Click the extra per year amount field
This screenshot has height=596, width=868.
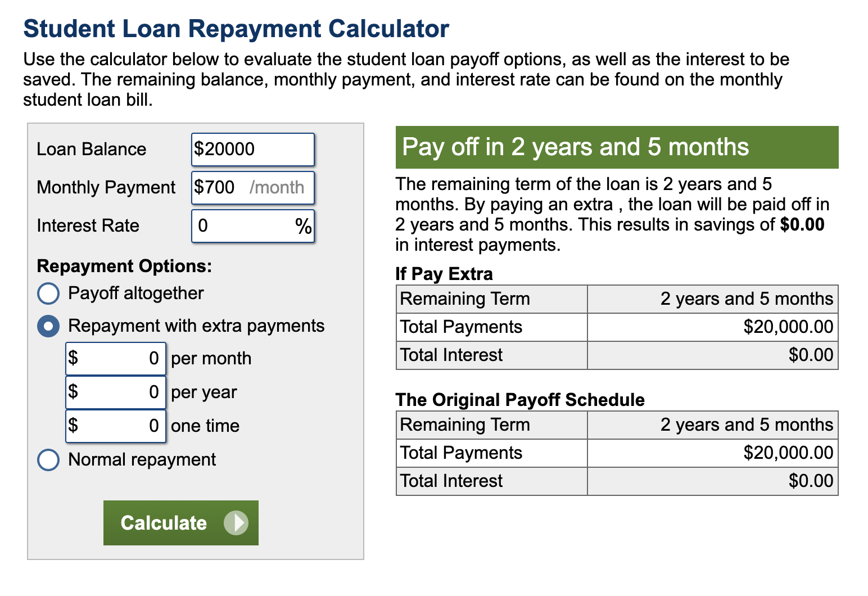116,392
